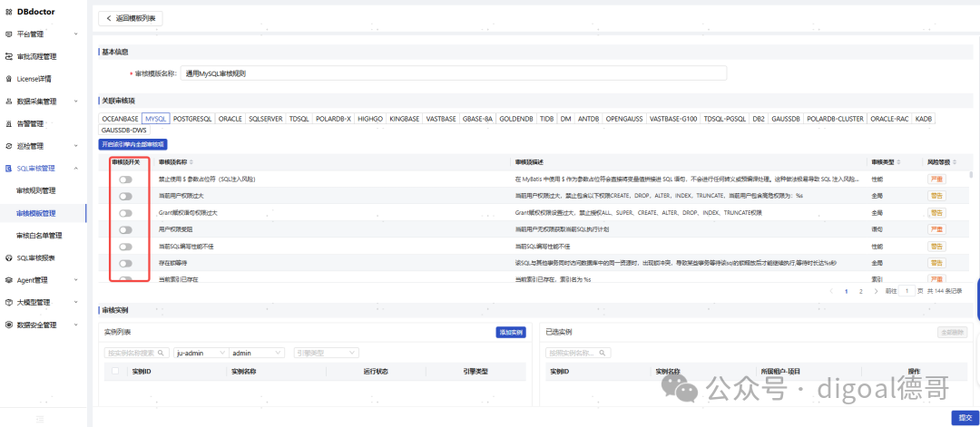Select the KADB engine tab
The height and width of the screenshot is (427, 980).
[x=923, y=118]
